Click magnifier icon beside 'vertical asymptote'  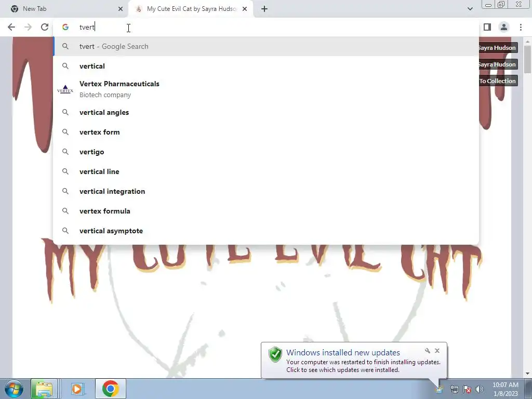(x=65, y=231)
